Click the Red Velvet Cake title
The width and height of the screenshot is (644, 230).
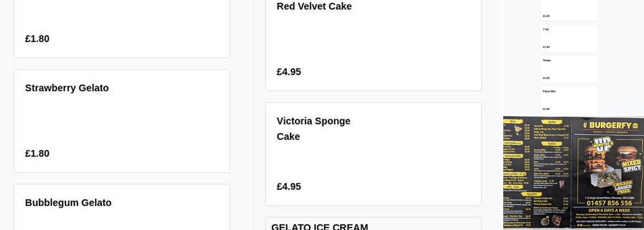(x=314, y=6)
